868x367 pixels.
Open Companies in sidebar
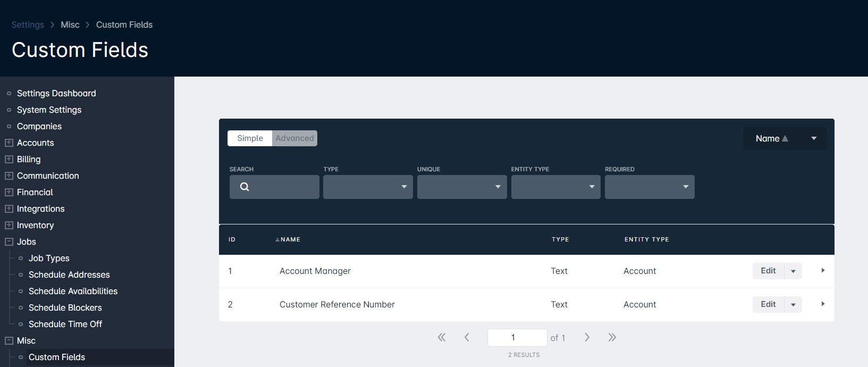tap(39, 126)
